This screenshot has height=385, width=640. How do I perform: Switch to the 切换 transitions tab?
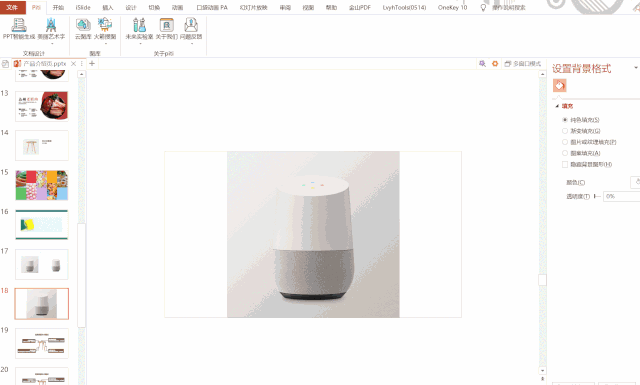[x=154, y=7]
